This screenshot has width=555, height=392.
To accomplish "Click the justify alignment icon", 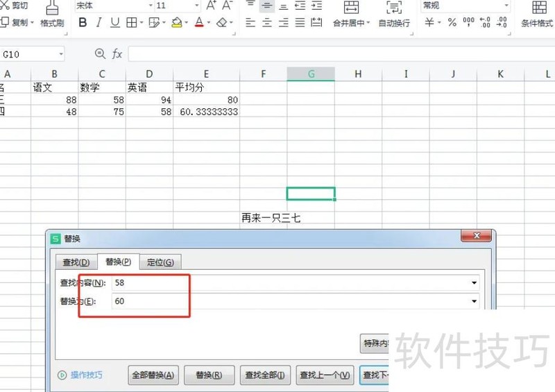I will click(x=300, y=23).
